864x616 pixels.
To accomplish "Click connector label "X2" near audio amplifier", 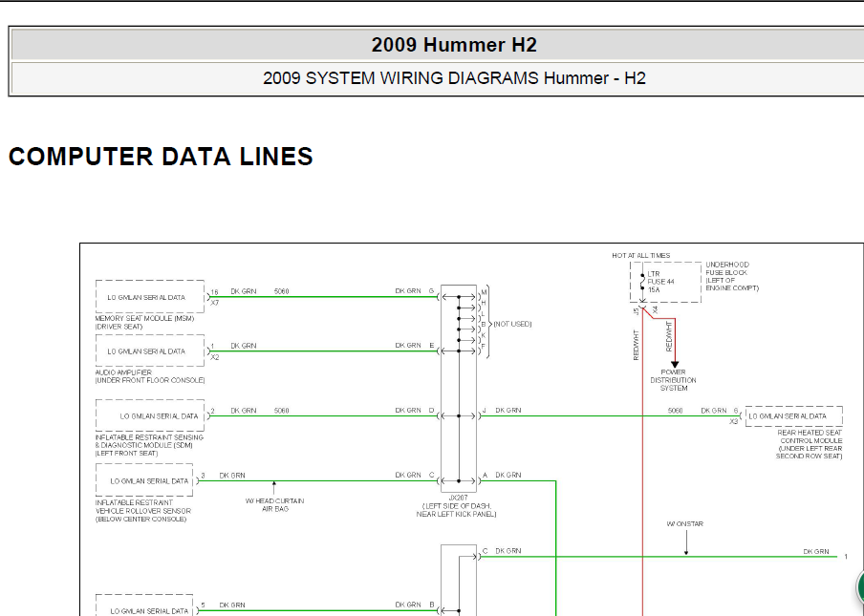I will click(x=215, y=357).
